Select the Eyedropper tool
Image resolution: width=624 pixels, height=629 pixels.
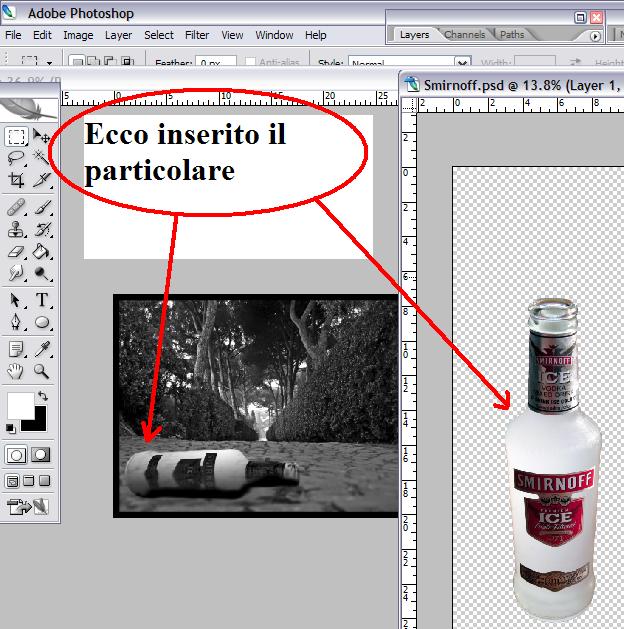[41, 349]
